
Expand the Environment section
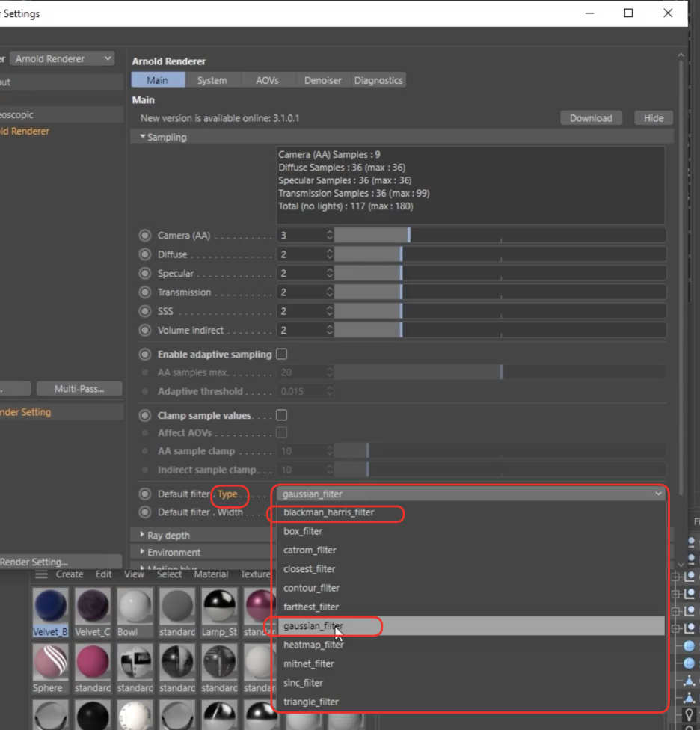pos(142,552)
